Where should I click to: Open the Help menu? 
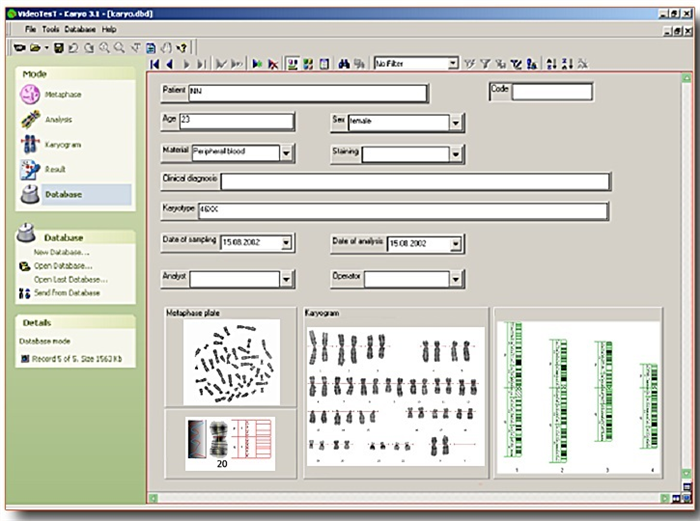[x=109, y=29]
